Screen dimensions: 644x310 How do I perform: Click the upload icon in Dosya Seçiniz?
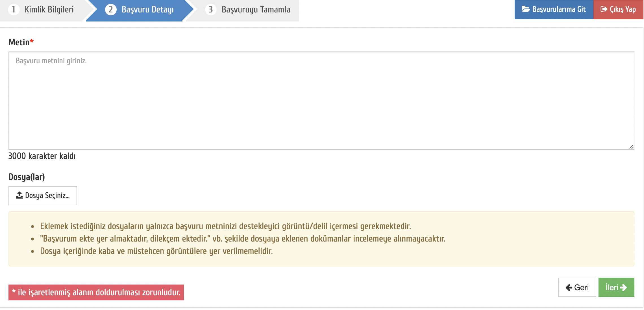tap(19, 195)
